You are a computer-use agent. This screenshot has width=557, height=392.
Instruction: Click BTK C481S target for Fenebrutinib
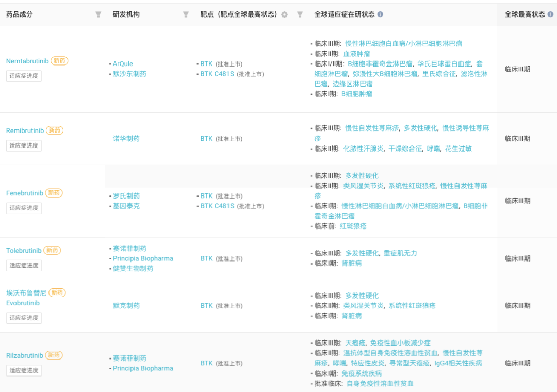click(x=217, y=206)
